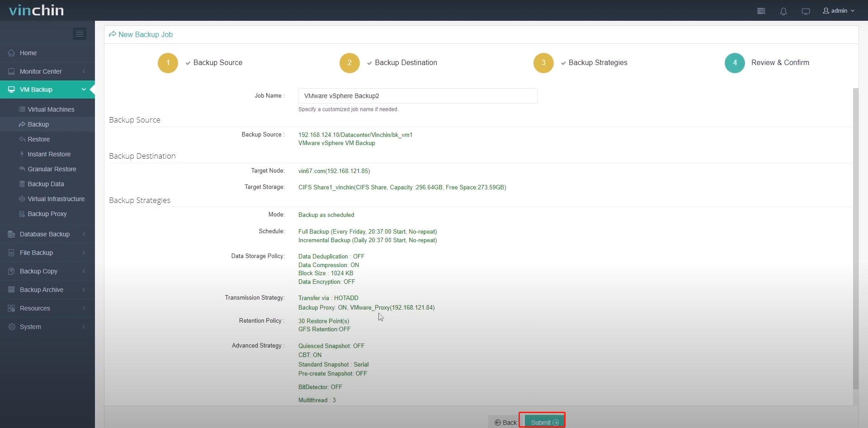Go to Home in sidebar
868x428 pixels.
point(47,53)
